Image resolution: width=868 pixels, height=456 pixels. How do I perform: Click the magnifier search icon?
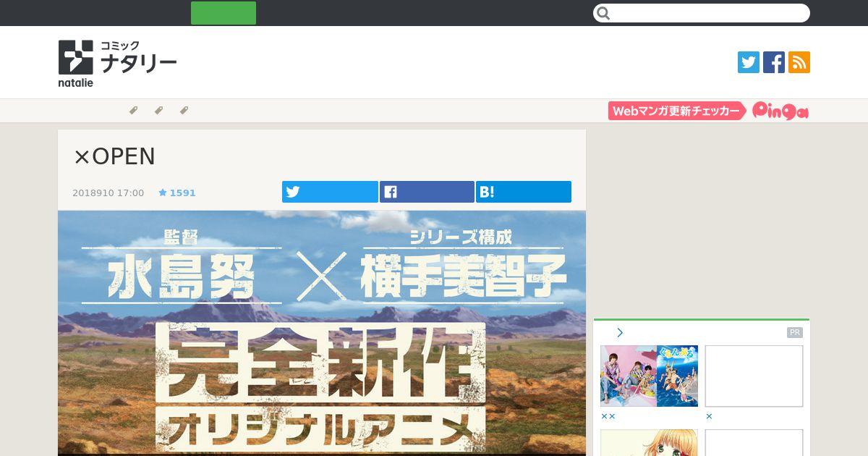coord(604,13)
